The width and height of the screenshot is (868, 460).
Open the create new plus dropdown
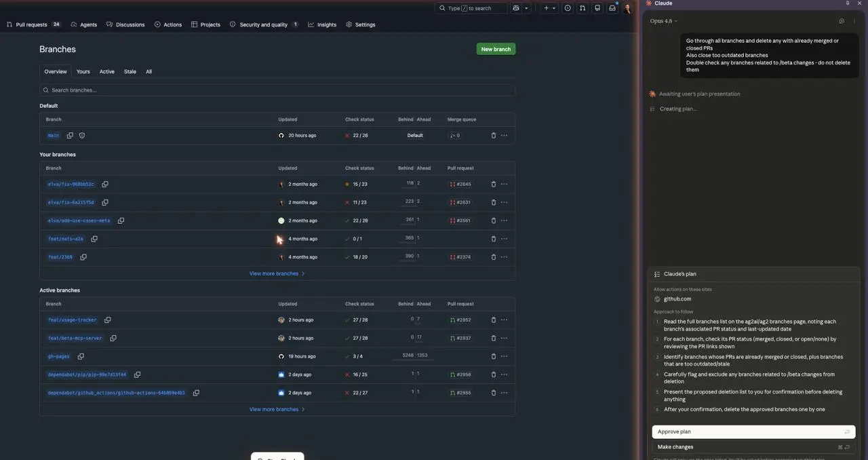(549, 8)
